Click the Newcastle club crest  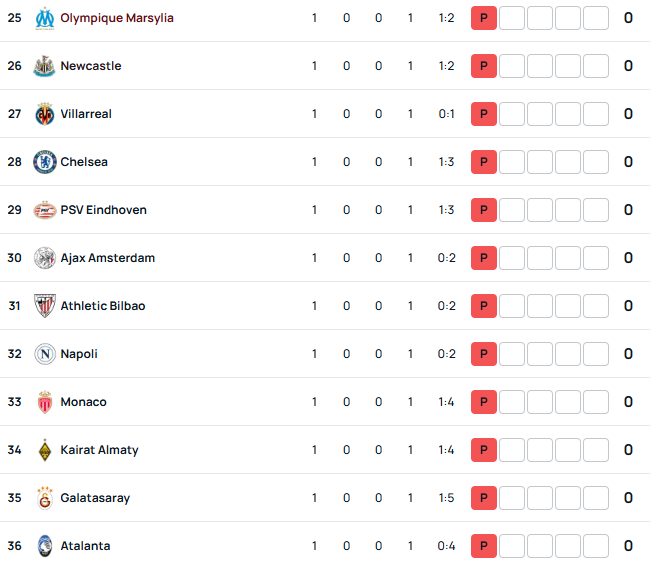(x=44, y=66)
